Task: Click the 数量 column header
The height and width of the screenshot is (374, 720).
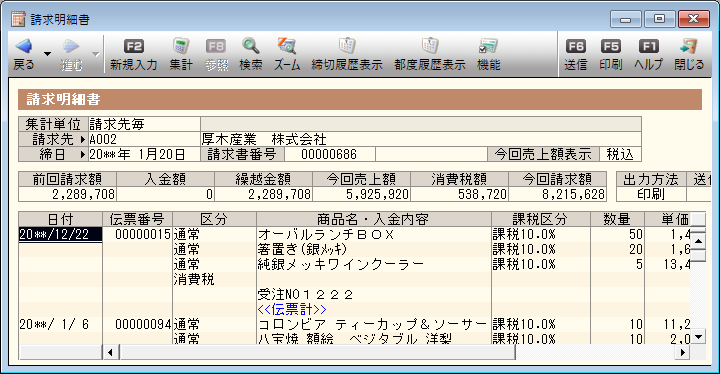Action: coord(617,219)
